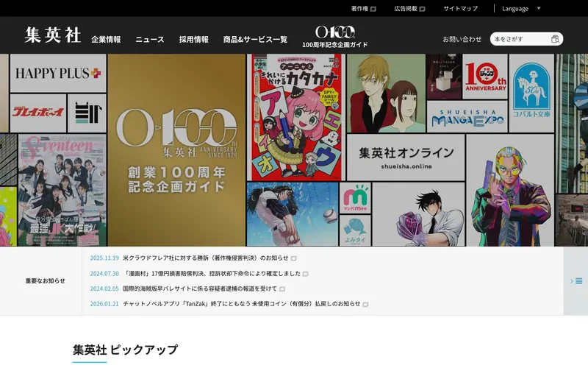The image size is (588, 368).
Task: Open 100周年記念企画ガイド menu item
Action: (335, 45)
